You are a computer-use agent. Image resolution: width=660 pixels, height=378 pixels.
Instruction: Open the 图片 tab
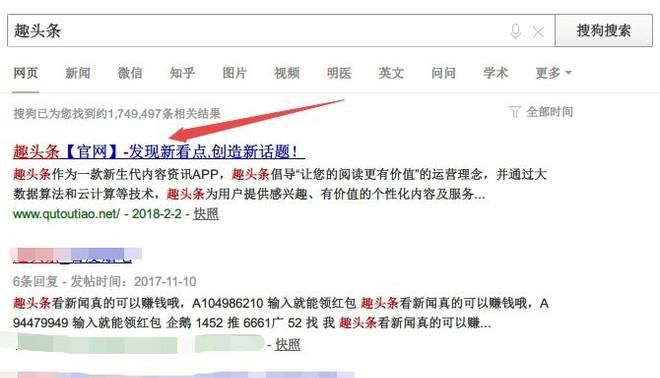234,73
